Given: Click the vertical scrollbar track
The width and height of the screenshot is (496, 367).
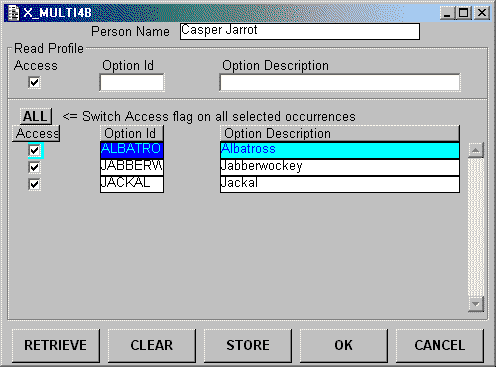Looking at the screenshot, I should pyautogui.click(x=476, y=227).
